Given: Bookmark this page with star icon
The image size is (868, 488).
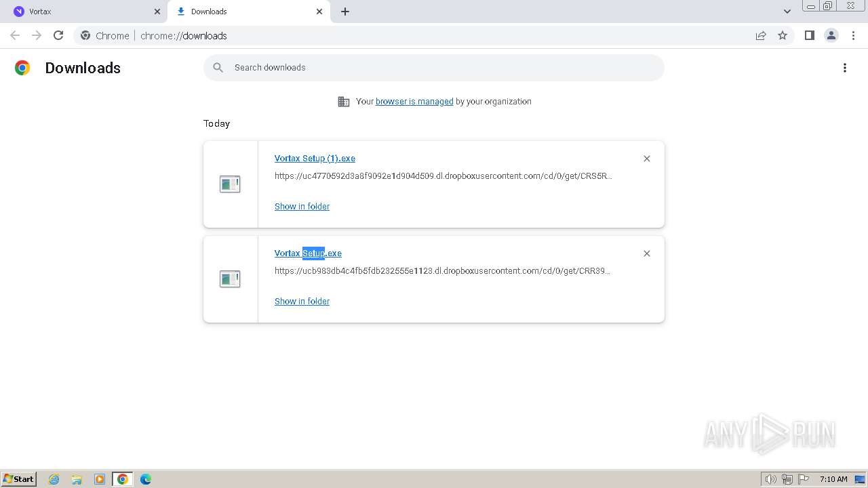Looking at the screenshot, I should point(783,35).
